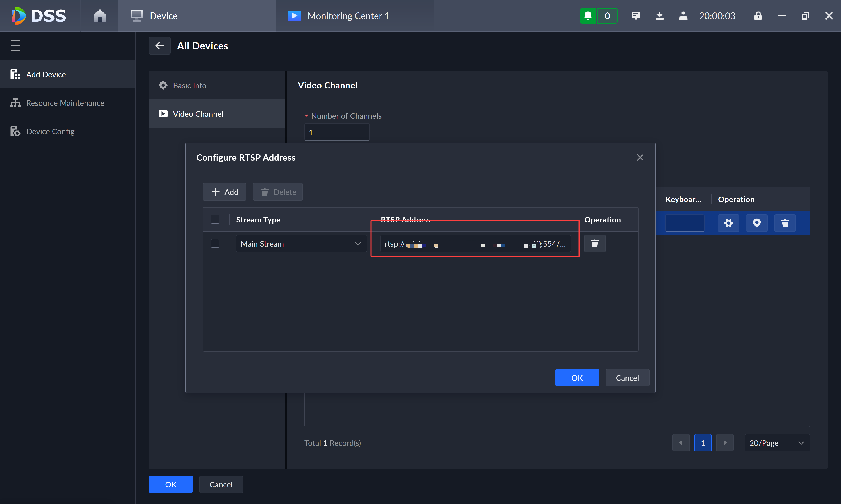Click the keyboard code field in background row
This screenshot has height=504, width=841.
point(685,223)
